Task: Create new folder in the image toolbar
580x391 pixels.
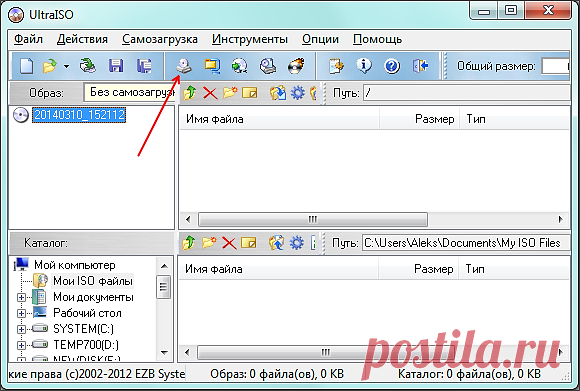Action: tap(230, 92)
